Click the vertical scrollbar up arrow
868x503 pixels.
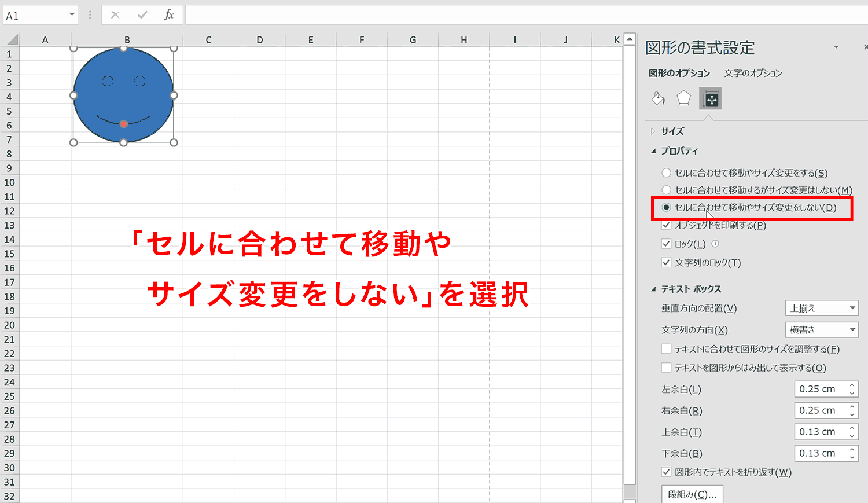coord(630,39)
